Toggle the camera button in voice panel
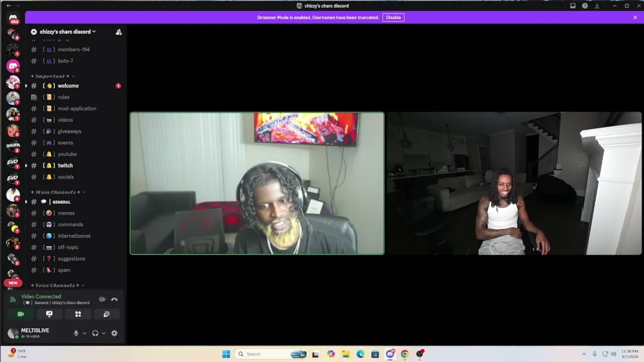Viewport: 644px width, 362px height. click(x=21, y=314)
